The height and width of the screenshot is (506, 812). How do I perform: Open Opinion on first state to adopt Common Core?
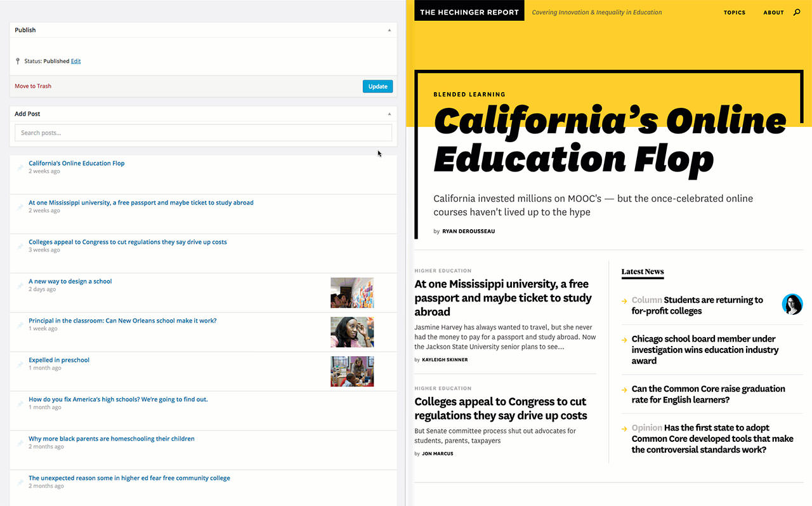712,439
